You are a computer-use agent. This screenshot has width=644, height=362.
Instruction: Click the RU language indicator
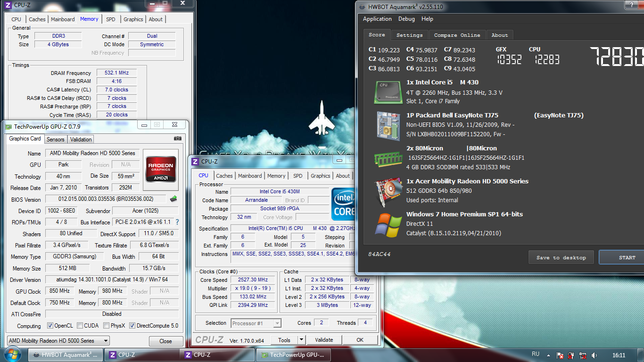click(x=536, y=354)
